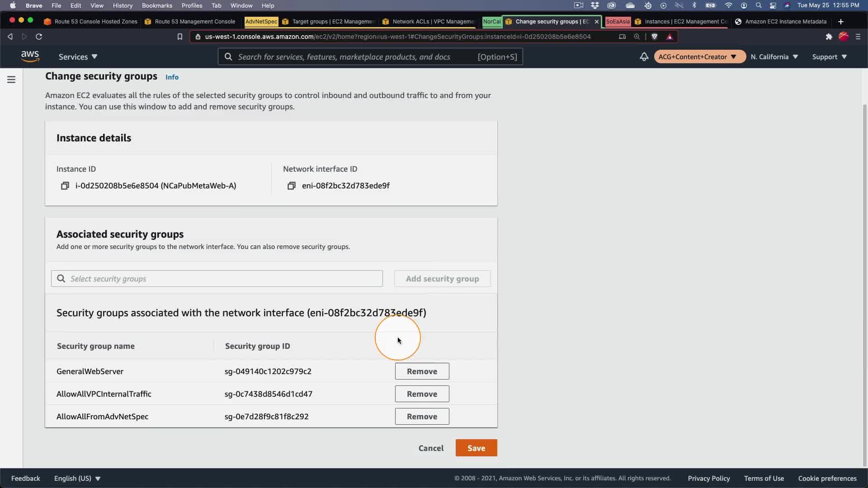Viewport: 868px width, 488px height.
Task: Remove the AllowAllFromAdvNetSpec security group
Action: pyautogui.click(x=422, y=417)
